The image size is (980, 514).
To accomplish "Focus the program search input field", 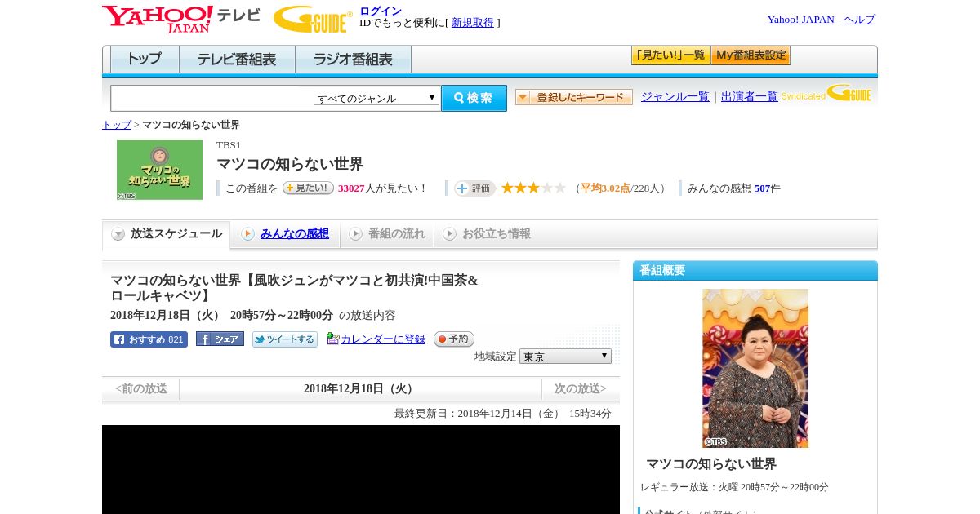I will coord(212,98).
